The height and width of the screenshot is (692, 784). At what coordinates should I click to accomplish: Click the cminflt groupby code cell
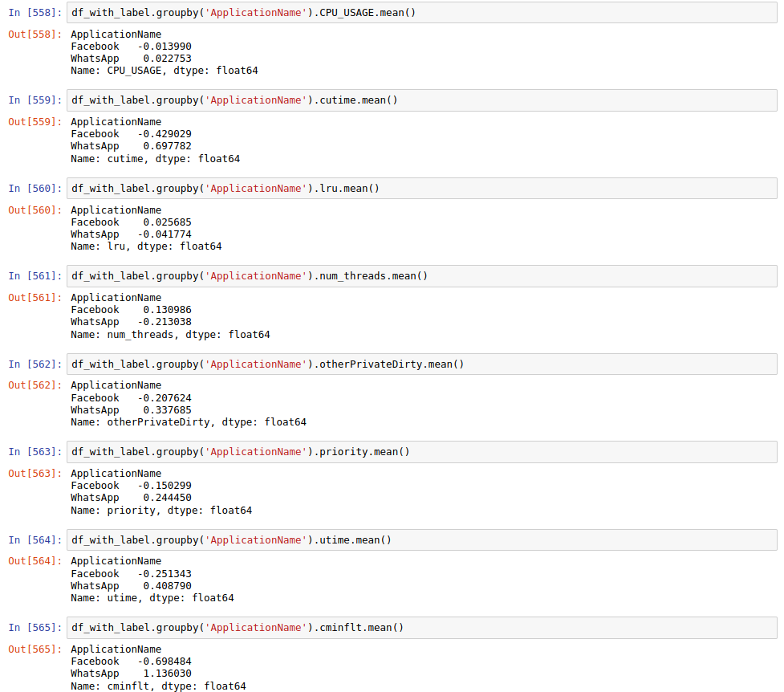pos(421,628)
